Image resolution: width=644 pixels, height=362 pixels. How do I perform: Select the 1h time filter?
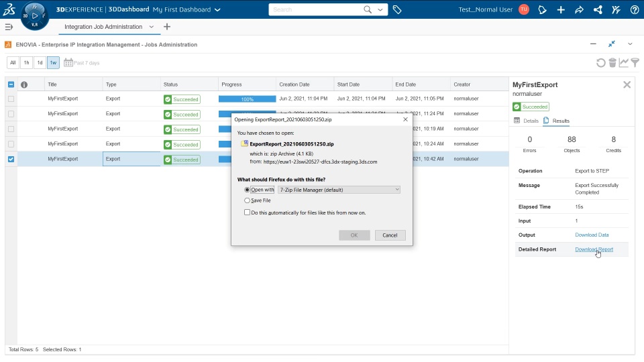tap(26, 63)
